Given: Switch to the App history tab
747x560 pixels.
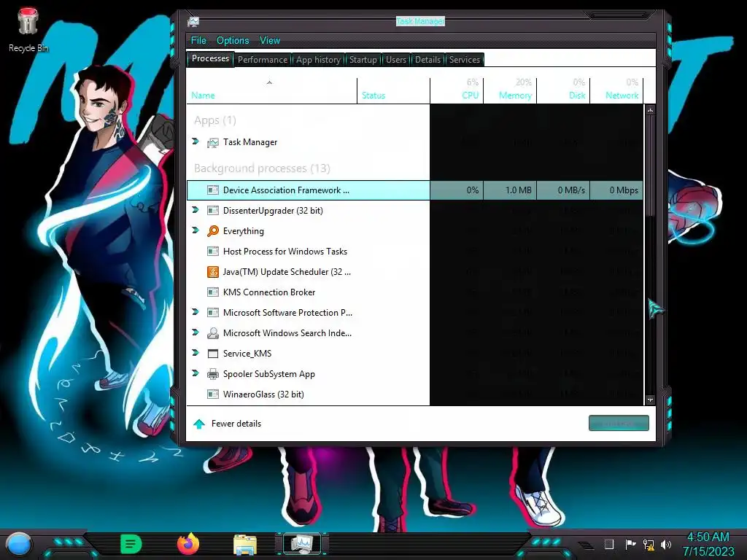Looking at the screenshot, I should coord(318,60).
